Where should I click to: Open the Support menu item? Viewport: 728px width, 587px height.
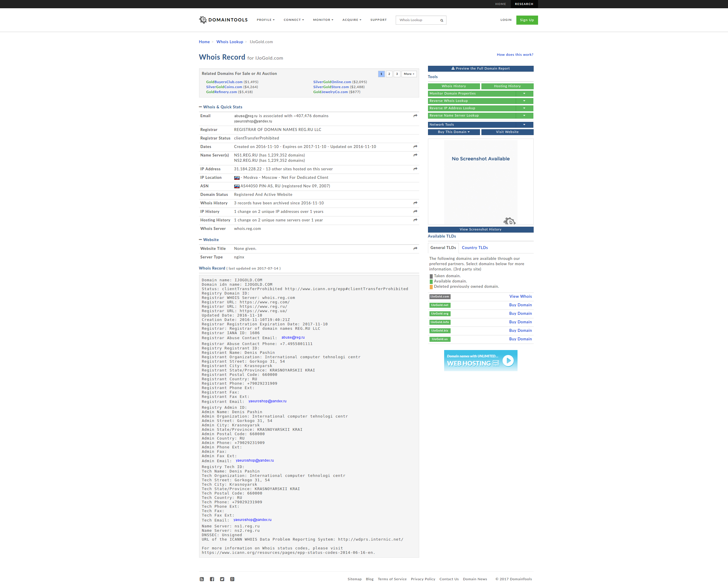pyautogui.click(x=378, y=20)
